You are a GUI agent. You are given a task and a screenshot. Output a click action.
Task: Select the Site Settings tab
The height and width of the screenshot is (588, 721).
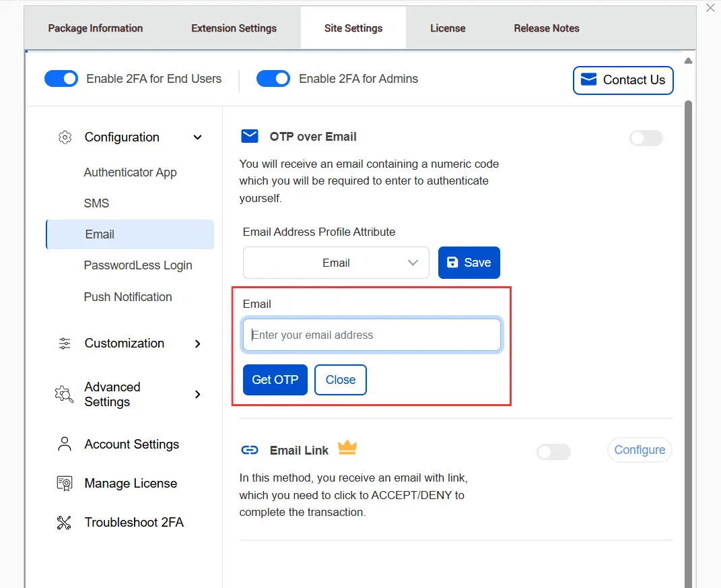[353, 28]
